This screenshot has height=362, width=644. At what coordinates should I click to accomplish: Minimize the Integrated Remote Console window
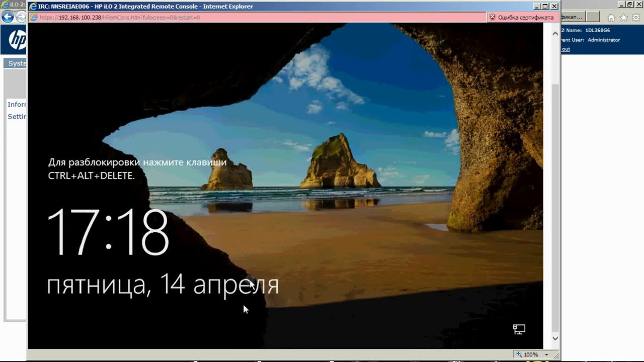tap(536, 7)
